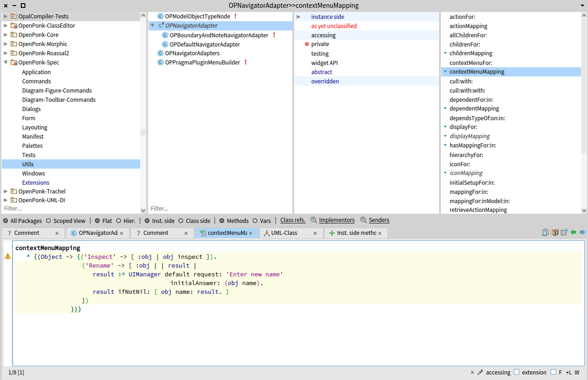Select the Inst. side radio option
This screenshot has width=588, height=380.
(x=147, y=221)
